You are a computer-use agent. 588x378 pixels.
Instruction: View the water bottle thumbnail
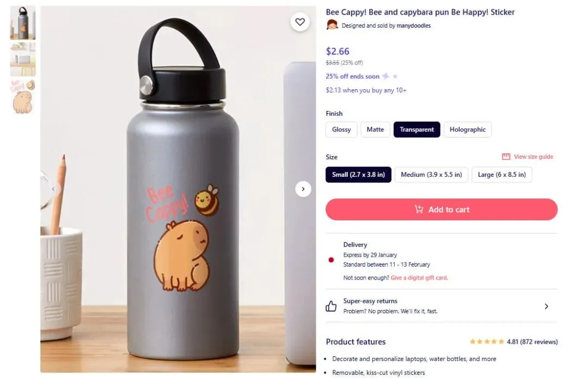coord(23,23)
